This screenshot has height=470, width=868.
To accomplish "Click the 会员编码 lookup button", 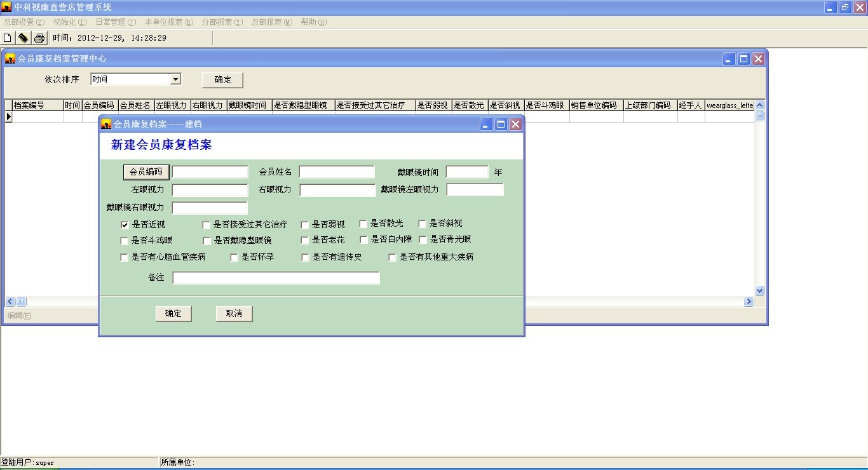I will (x=146, y=171).
